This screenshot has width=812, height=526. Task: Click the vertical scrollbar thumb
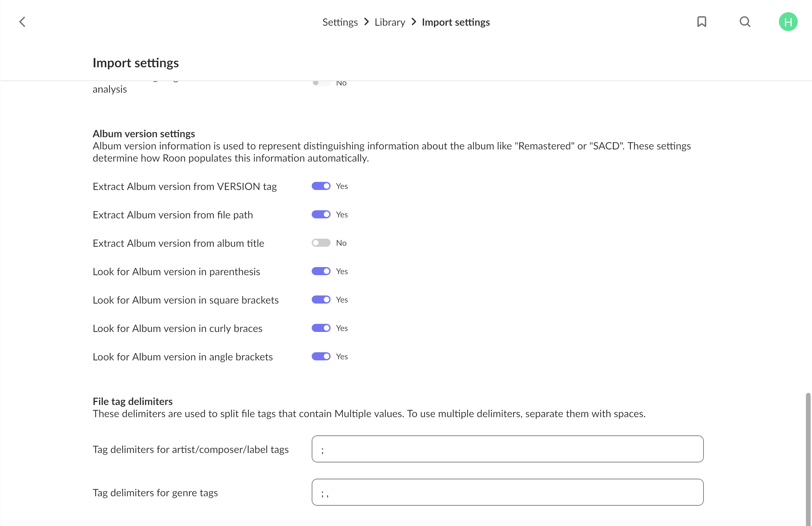808,459
